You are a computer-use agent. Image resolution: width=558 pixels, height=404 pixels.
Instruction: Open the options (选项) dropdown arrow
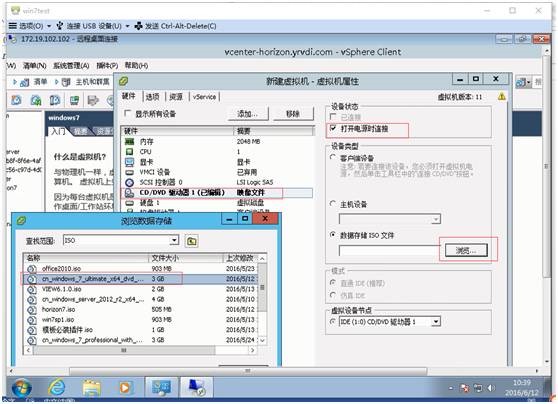coord(49,26)
